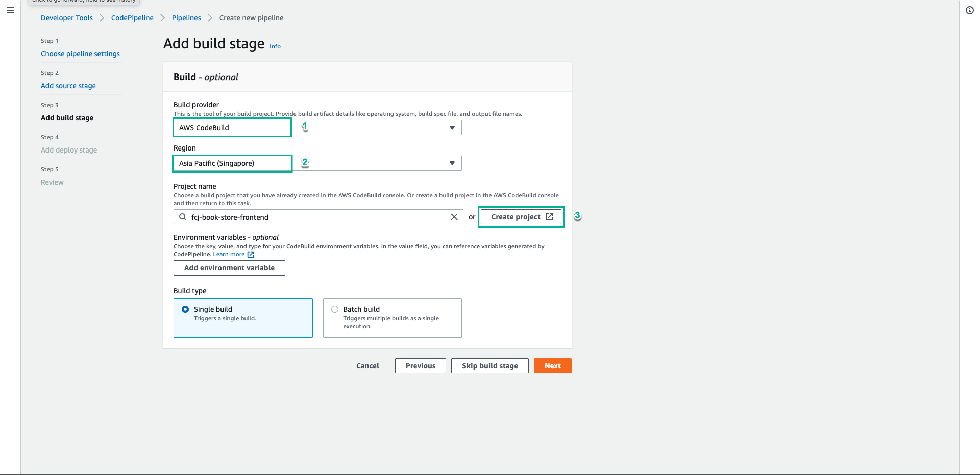Clear the project name with the X icon

[454, 217]
